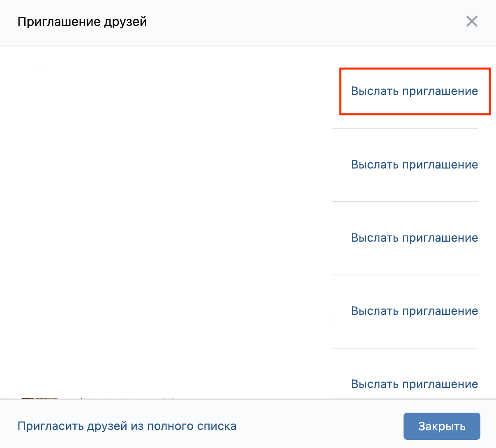The width and height of the screenshot is (496, 448).
Task: Invite the second friend in the list
Action: [x=414, y=165]
